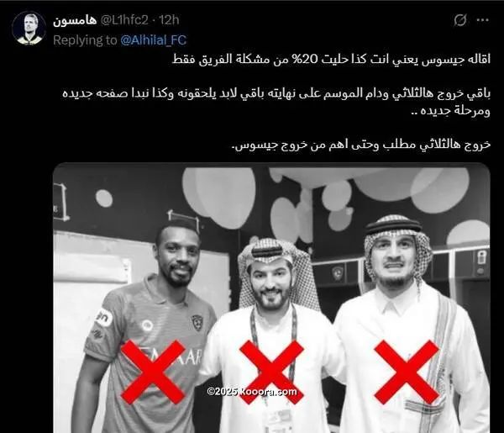Open the attached black-and-white photo
504x433 pixels.
click(271, 298)
